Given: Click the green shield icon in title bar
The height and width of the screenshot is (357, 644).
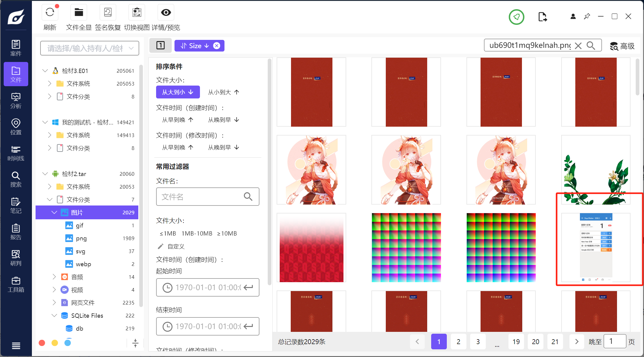Looking at the screenshot, I should [516, 17].
